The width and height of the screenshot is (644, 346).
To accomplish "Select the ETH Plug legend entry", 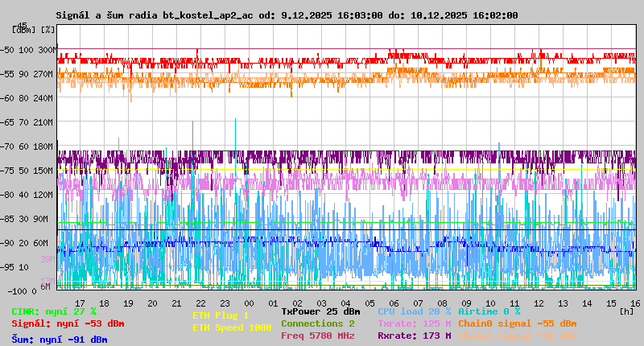I will coord(221,315).
